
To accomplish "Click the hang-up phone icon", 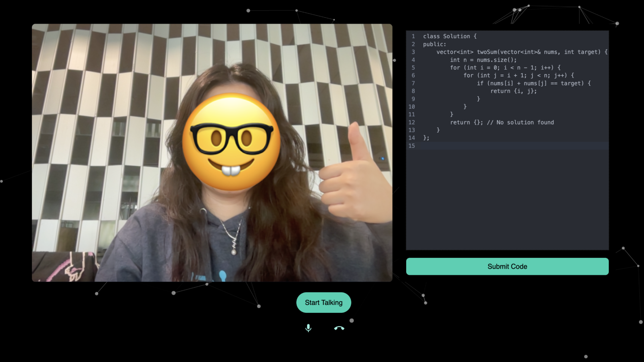I will tap(339, 328).
